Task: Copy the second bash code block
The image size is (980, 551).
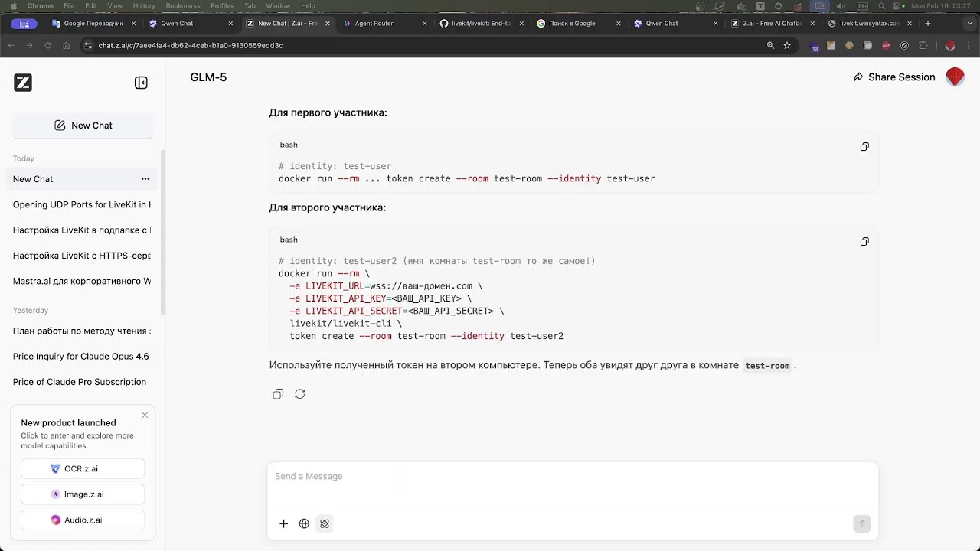Action: 864,242
